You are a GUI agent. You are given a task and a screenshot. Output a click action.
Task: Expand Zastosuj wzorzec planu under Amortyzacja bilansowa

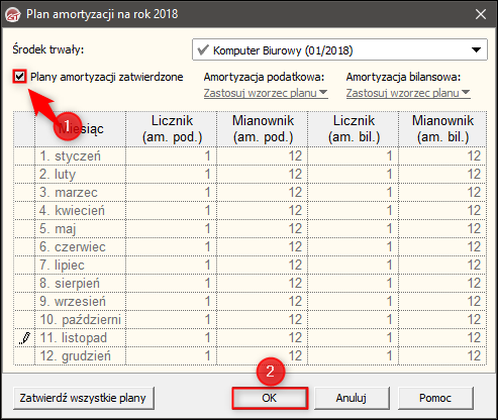point(408,93)
